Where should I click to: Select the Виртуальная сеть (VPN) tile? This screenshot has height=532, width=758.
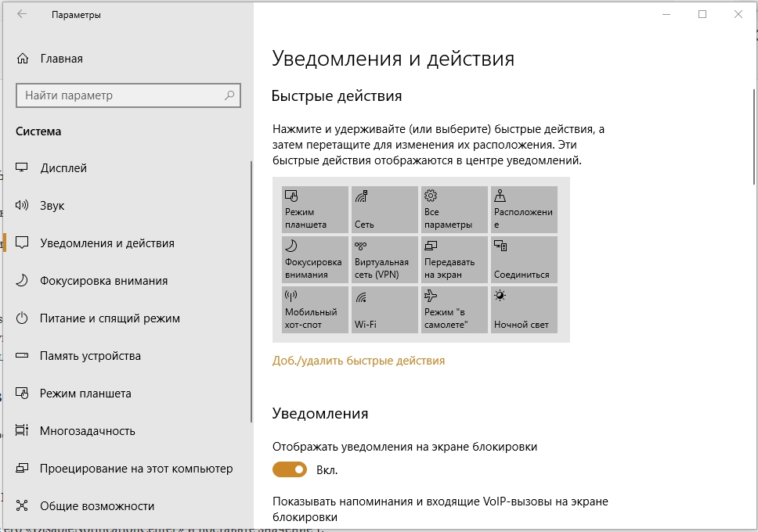click(x=384, y=260)
